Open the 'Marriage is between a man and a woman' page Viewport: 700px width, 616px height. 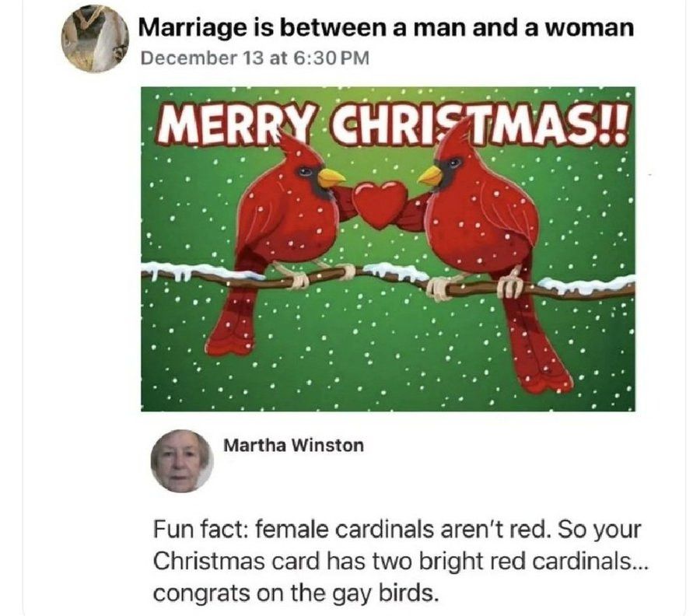pos(386,28)
